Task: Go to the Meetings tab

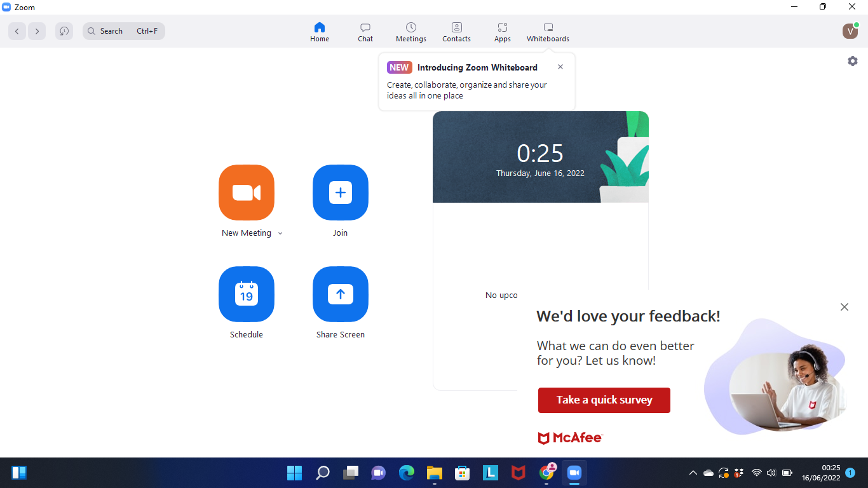Action: pos(411,32)
